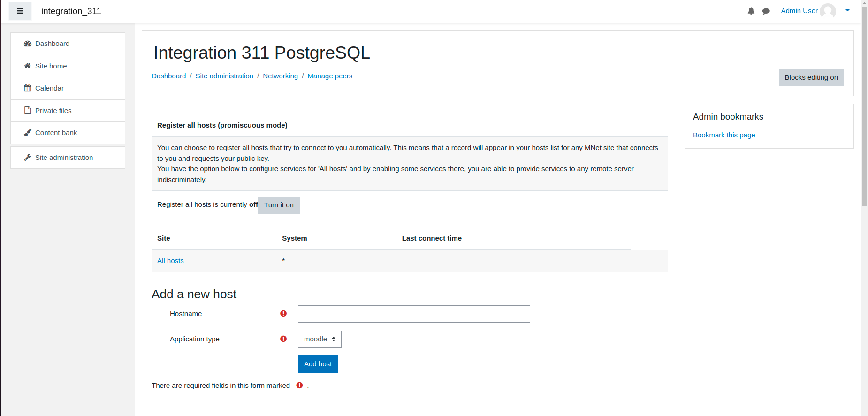
Task: Click the Admin bookmarks block title
Action: click(728, 117)
